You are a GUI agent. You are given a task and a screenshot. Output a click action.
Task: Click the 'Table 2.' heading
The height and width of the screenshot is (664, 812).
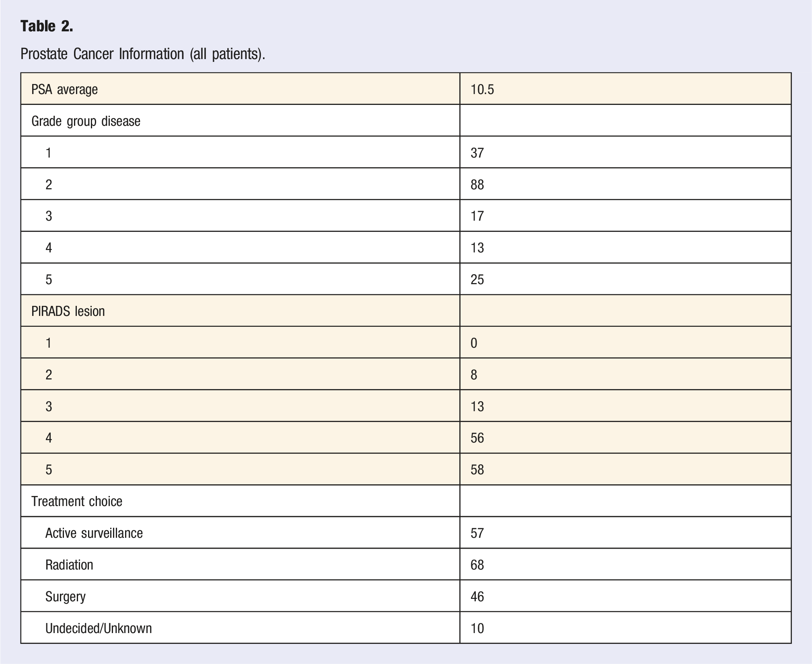[x=47, y=26]
